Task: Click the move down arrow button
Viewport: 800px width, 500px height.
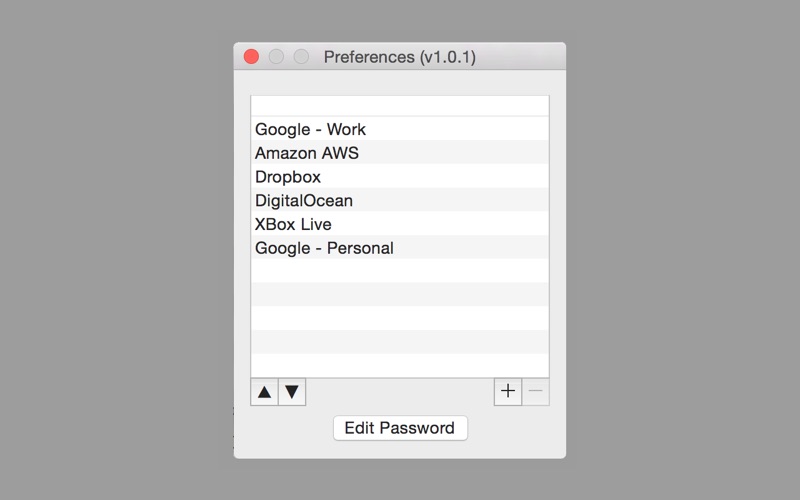Action: pyautogui.click(x=292, y=392)
